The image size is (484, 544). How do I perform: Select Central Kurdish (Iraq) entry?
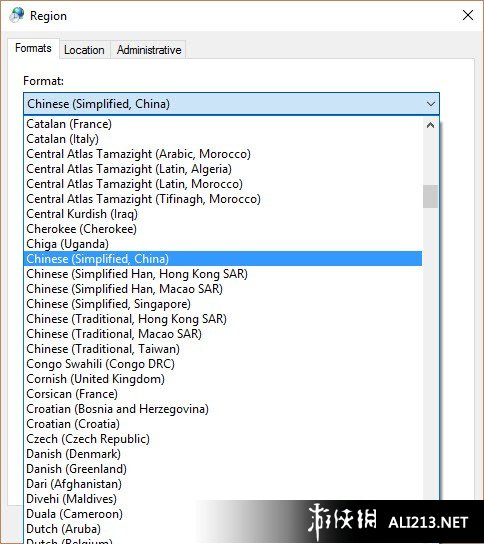pos(224,214)
